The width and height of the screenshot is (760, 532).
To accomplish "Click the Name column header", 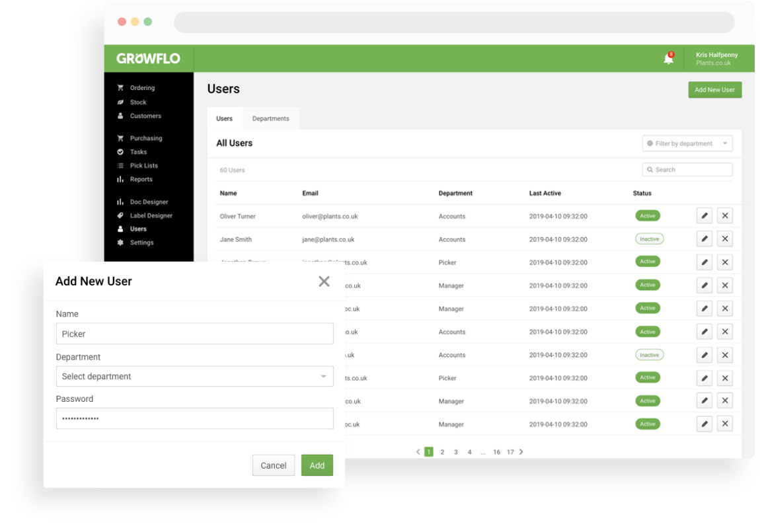I will [x=228, y=193].
